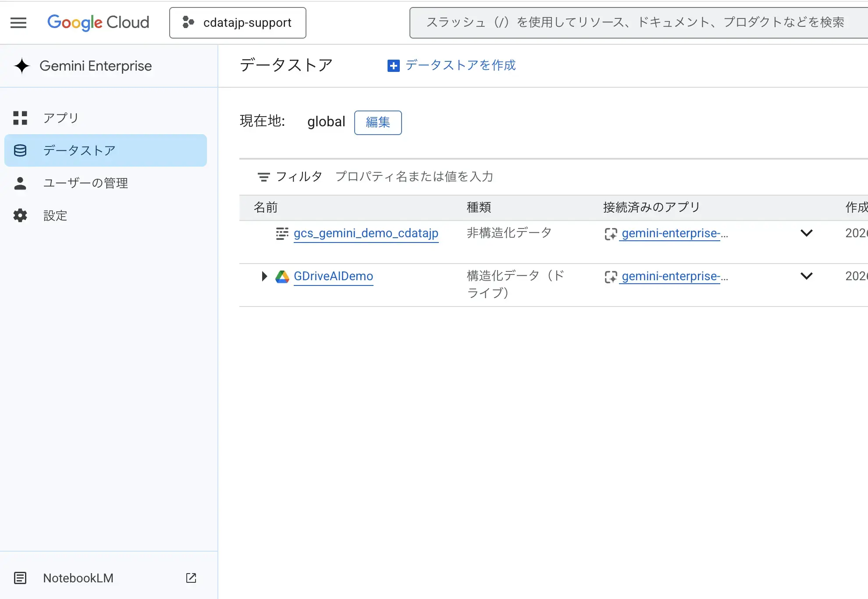The height and width of the screenshot is (599, 868).
Task: Select データストア in the sidebar
Action: point(106,150)
